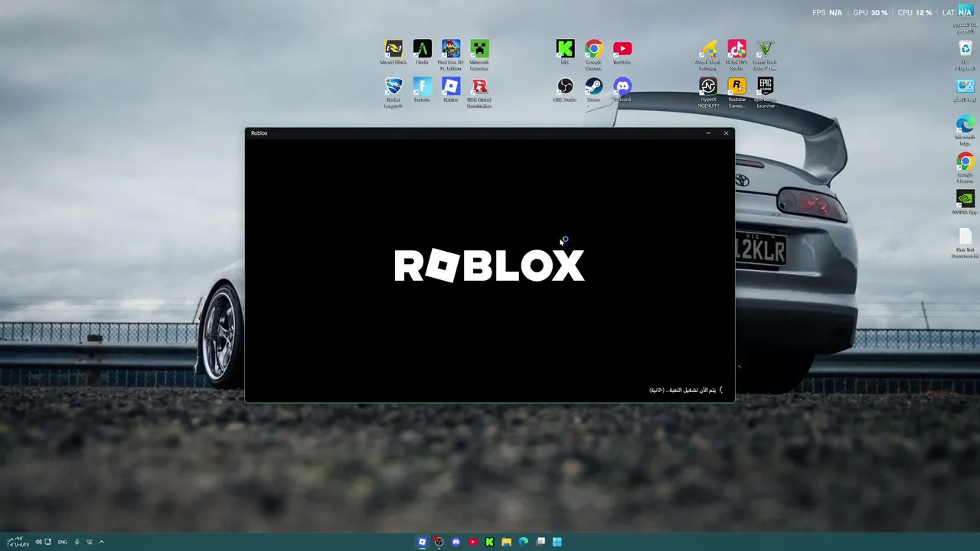Open the YouTube desktop shortcut

(622, 52)
